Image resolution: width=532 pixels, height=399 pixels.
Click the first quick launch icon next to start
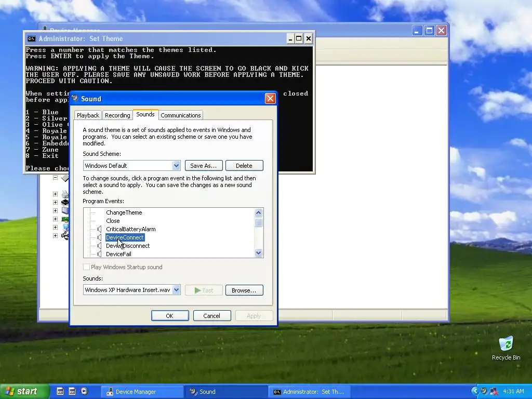[60, 391]
